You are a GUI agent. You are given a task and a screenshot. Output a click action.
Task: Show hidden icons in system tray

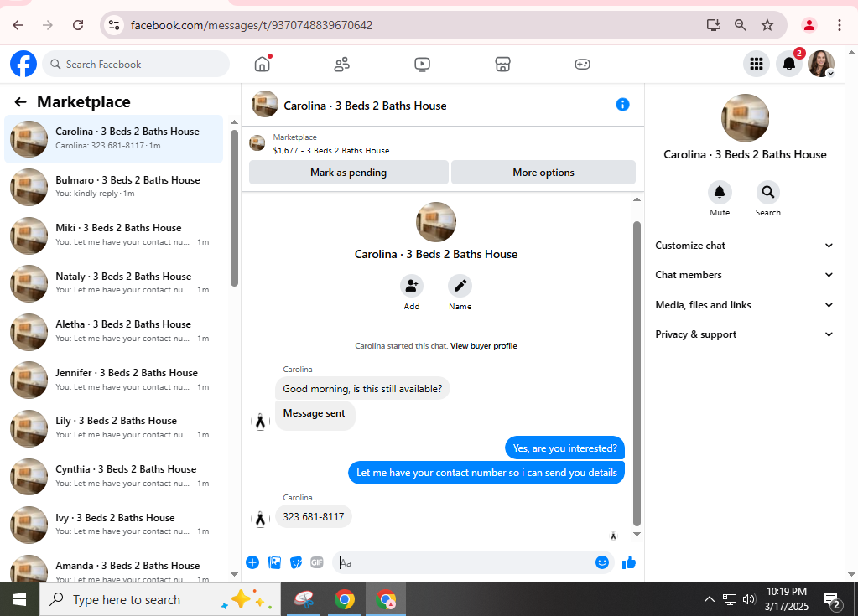710,599
